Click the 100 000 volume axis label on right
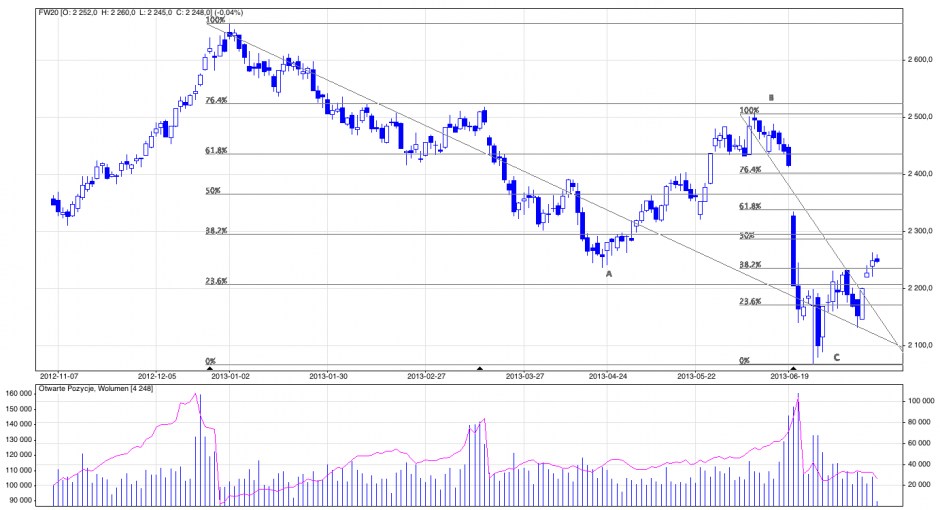The image size is (940, 510). click(x=919, y=401)
